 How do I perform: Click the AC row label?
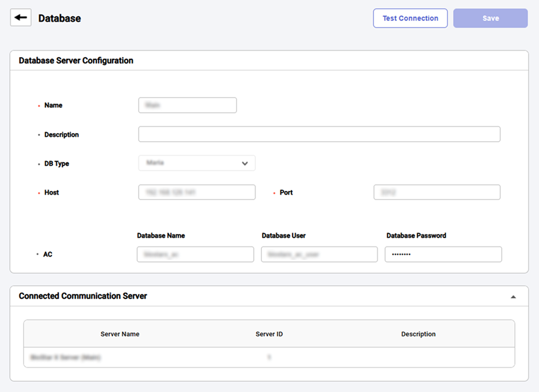pos(48,255)
